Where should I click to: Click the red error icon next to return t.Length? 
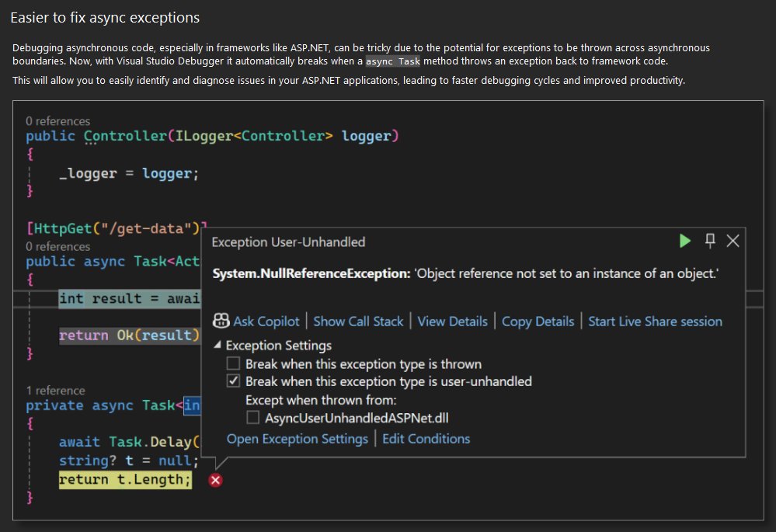pos(215,480)
